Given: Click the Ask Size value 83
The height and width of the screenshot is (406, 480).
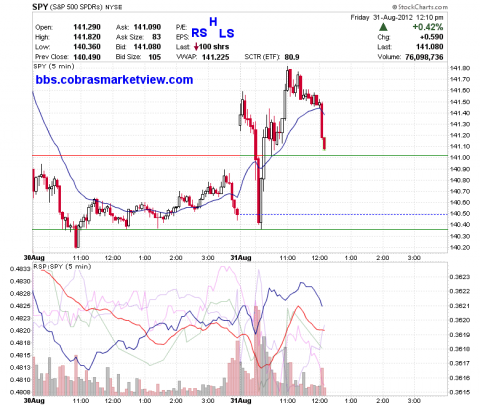Looking at the screenshot, I should tap(156, 37).
